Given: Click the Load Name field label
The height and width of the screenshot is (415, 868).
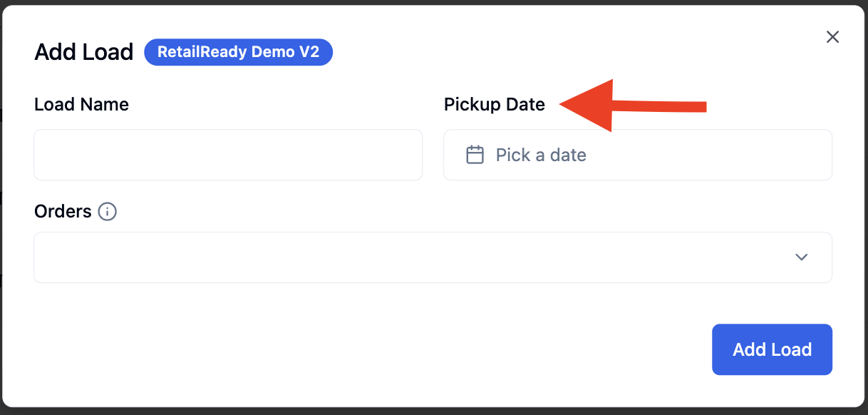Looking at the screenshot, I should pyautogui.click(x=81, y=105).
